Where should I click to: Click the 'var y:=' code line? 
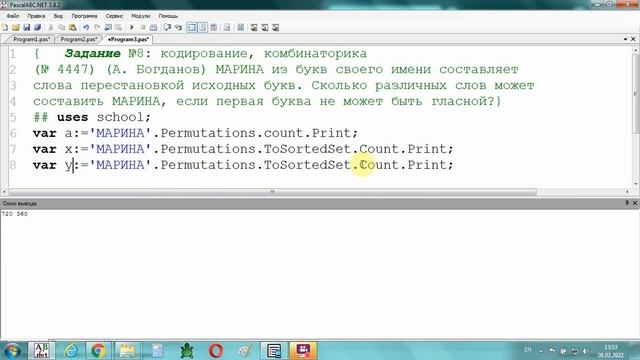click(243, 165)
